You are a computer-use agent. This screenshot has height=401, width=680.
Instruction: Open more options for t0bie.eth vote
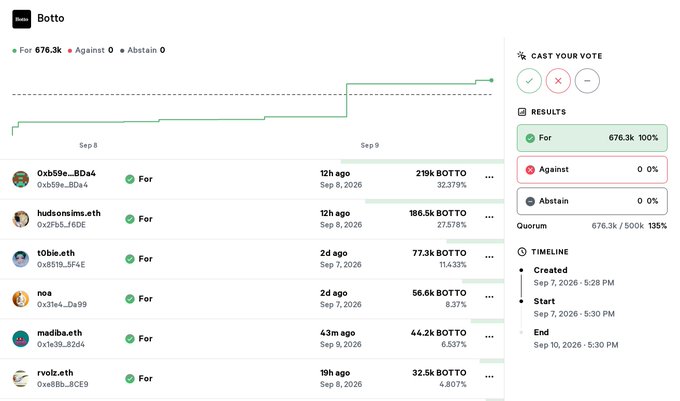pyautogui.click(x=489, y=257)
